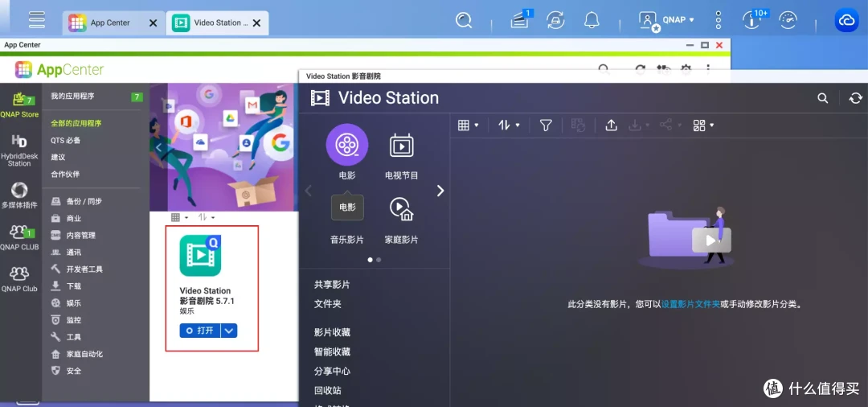The height and width of the screenshot is (407, 868).
Task: Search within Video Station magnifier icon
Action: 823,99
